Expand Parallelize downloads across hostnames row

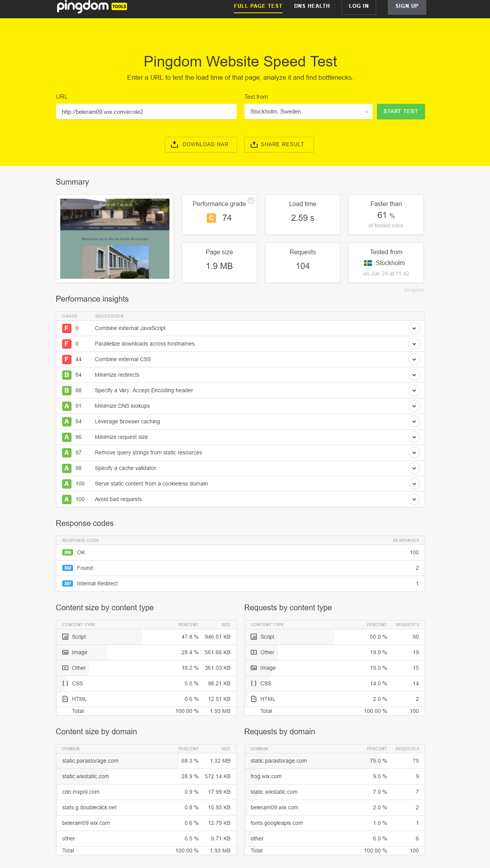414,344
